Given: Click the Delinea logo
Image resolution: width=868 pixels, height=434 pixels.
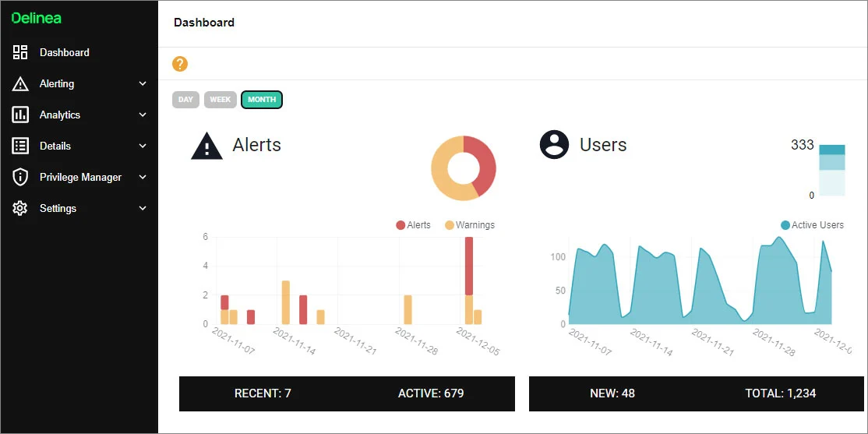Looking at the screenshot, I should pyautogui.click(x=37, y=18).
